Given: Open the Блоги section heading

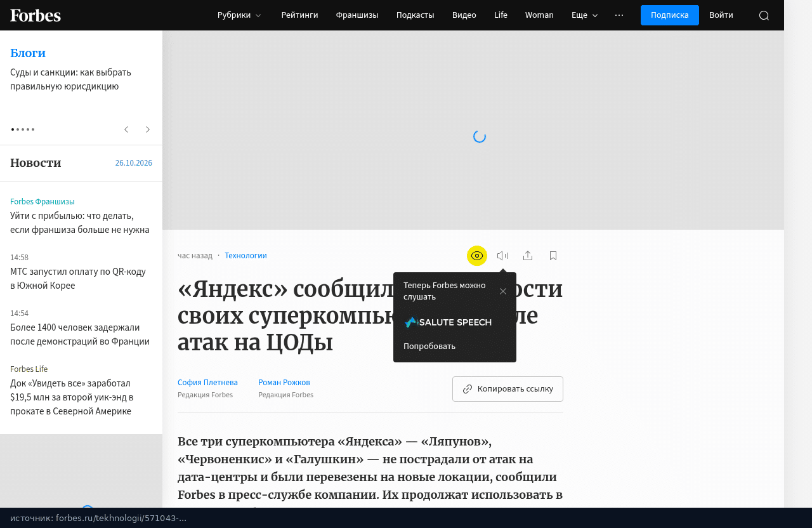Looking at the screenshot, I should (28, 53).
